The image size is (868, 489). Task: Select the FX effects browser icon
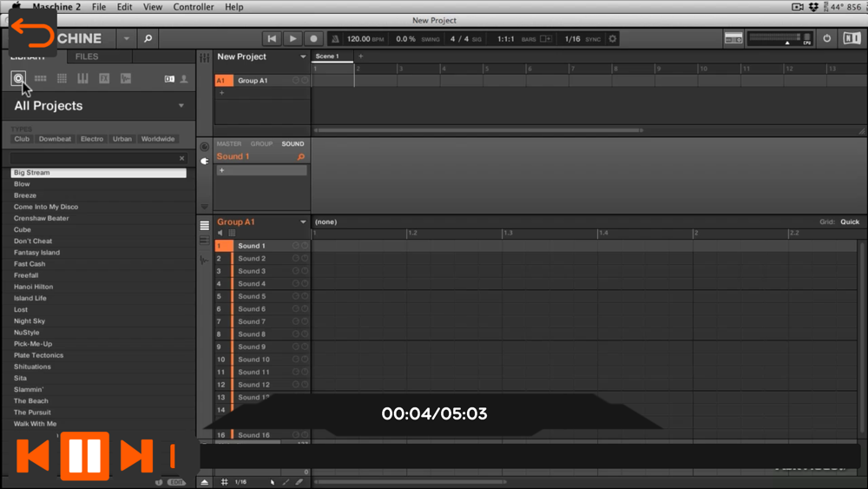104,79
